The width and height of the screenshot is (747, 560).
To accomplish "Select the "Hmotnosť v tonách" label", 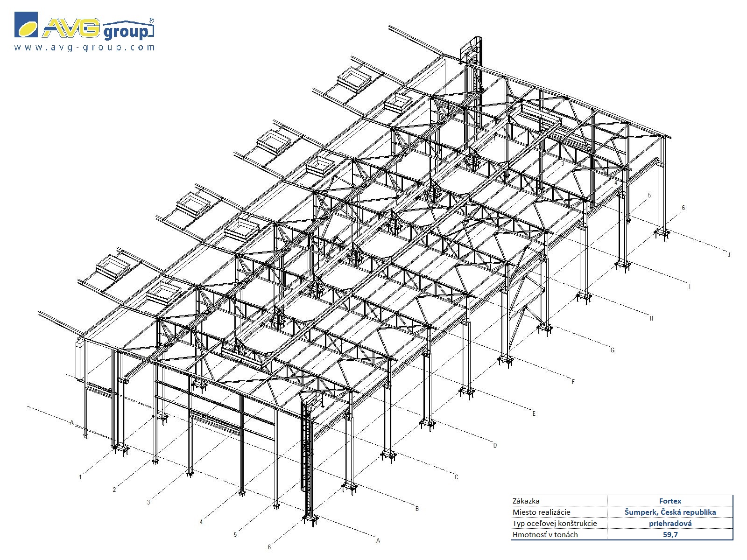I will coord(545,535).
